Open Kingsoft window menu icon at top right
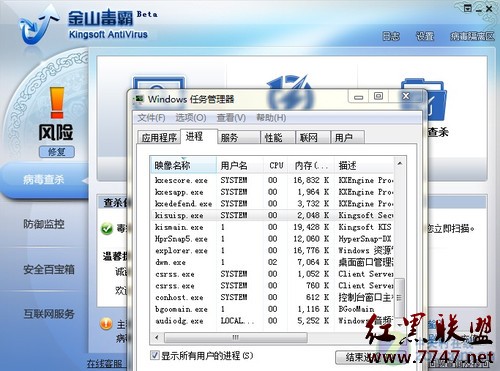This screenshot has height=371, width=500. click(468, 8)
